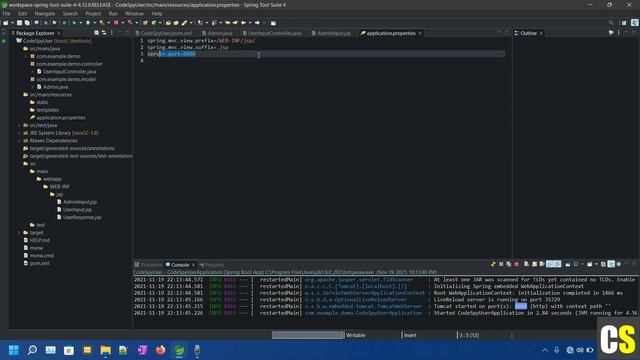This screenshot has height=360, width=640.
Task: Click Clear Console icon
Action: pyautogui.click(x=527, y=264)
